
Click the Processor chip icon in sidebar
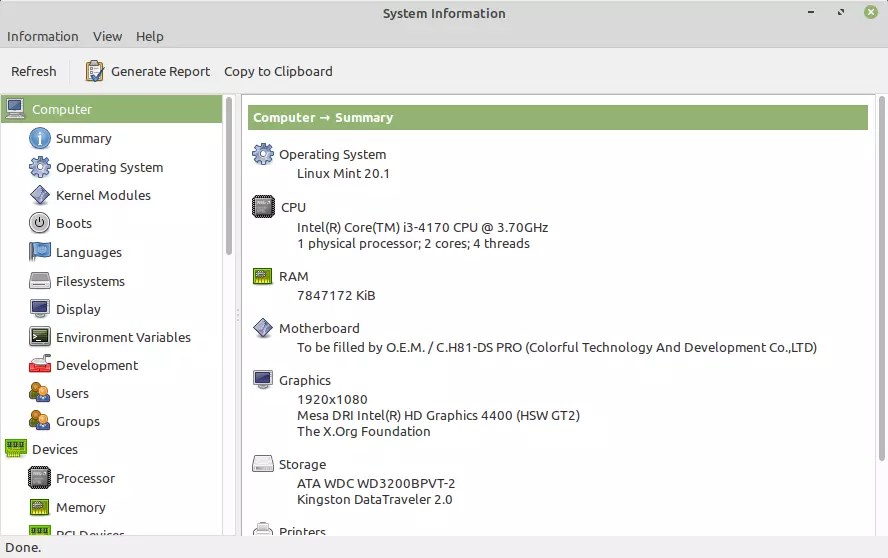point(40,478)
